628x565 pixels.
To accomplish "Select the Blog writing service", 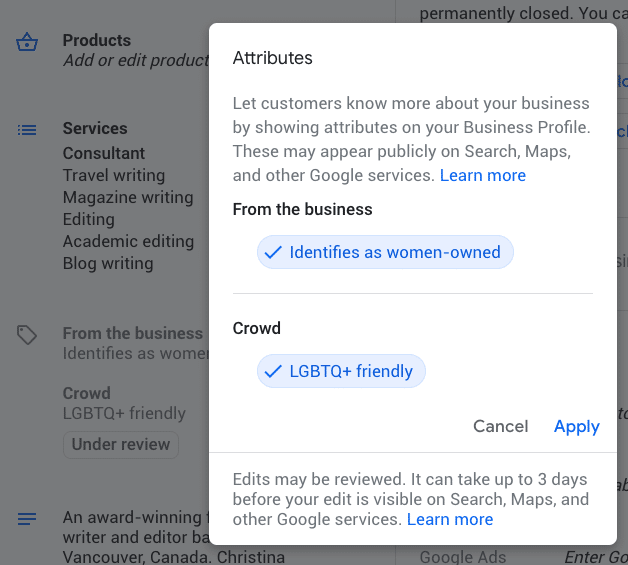I will pyautogui.click(x=108, y=263).
